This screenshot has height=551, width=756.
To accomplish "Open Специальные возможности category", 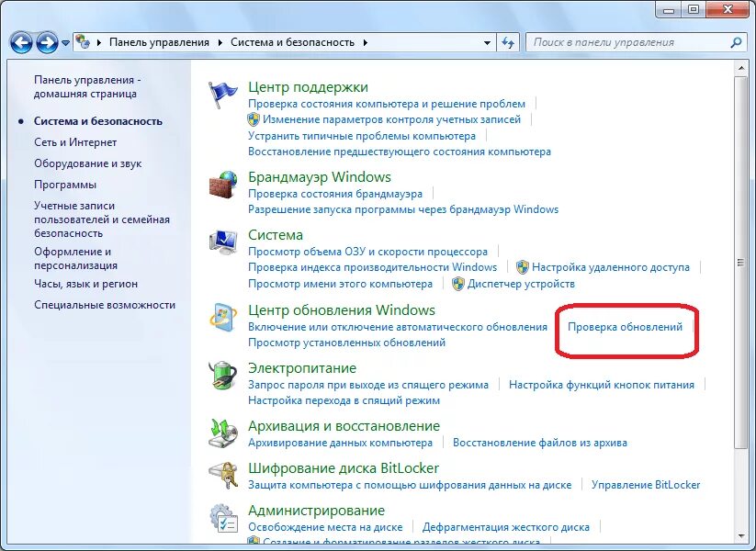I will coord(105,305).
